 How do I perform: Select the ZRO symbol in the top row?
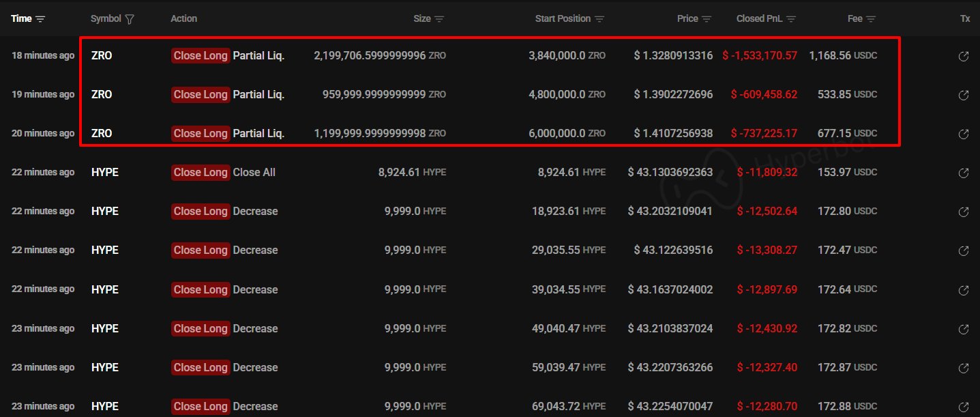[x=102, y=55]
